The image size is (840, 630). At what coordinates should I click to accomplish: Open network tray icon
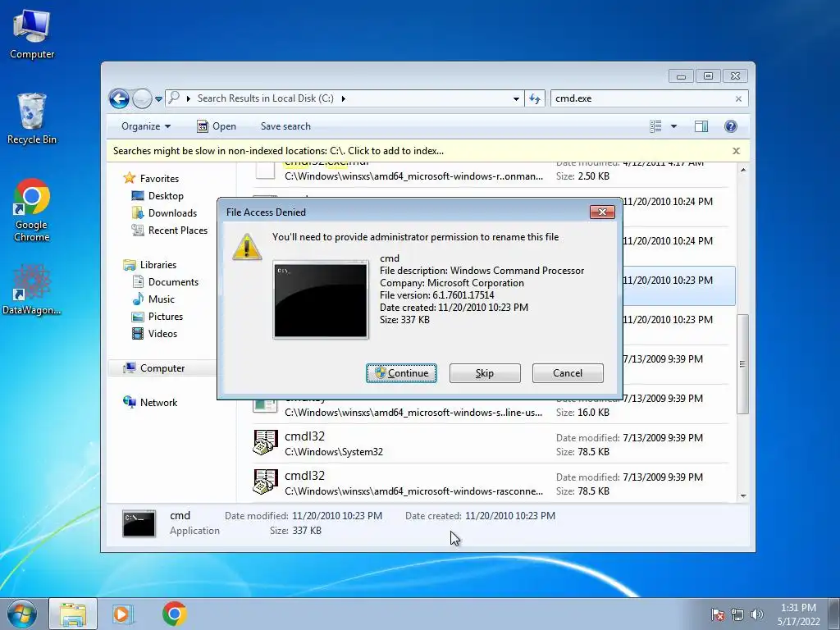[737, 614]
